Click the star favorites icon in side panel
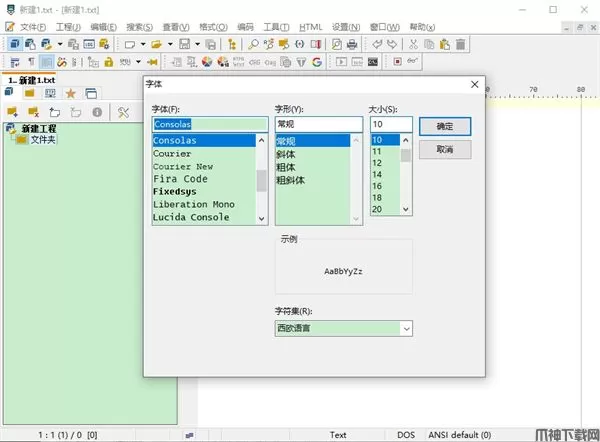Image resolution: width=600 pixels, height=442 pixels. click(x=70, y=93)
